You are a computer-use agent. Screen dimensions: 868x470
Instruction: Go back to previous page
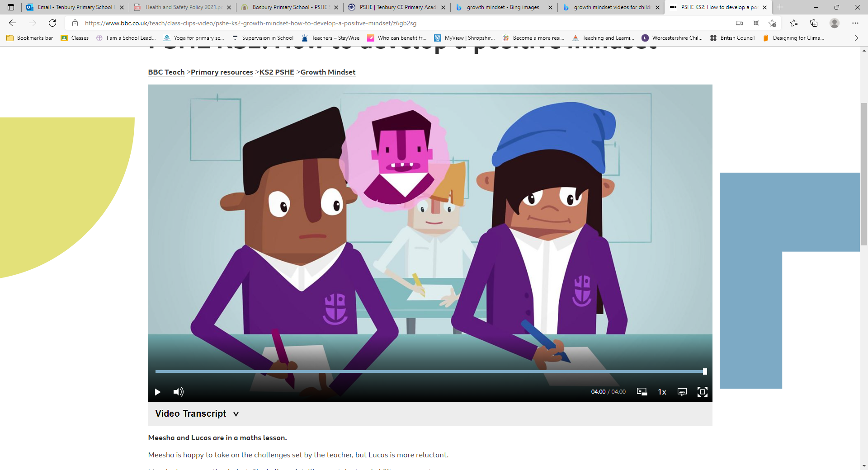13,23
